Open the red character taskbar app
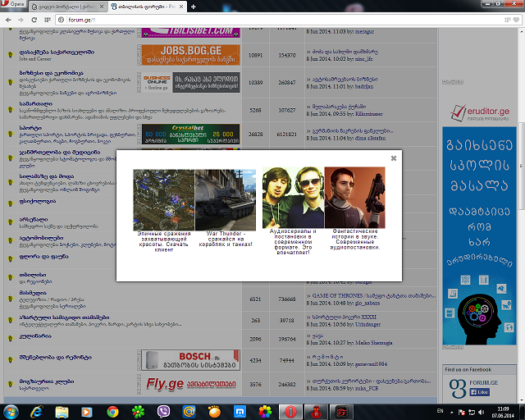 point(316,412)
